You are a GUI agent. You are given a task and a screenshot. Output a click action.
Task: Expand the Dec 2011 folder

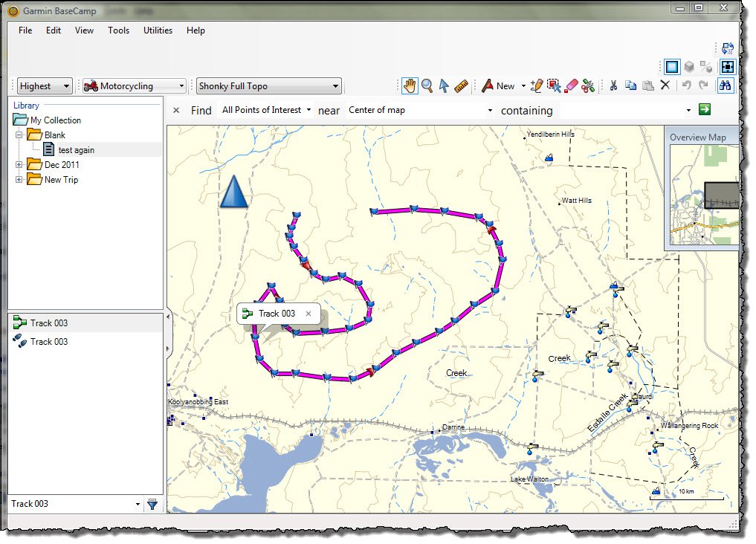(x=19, y=165)
